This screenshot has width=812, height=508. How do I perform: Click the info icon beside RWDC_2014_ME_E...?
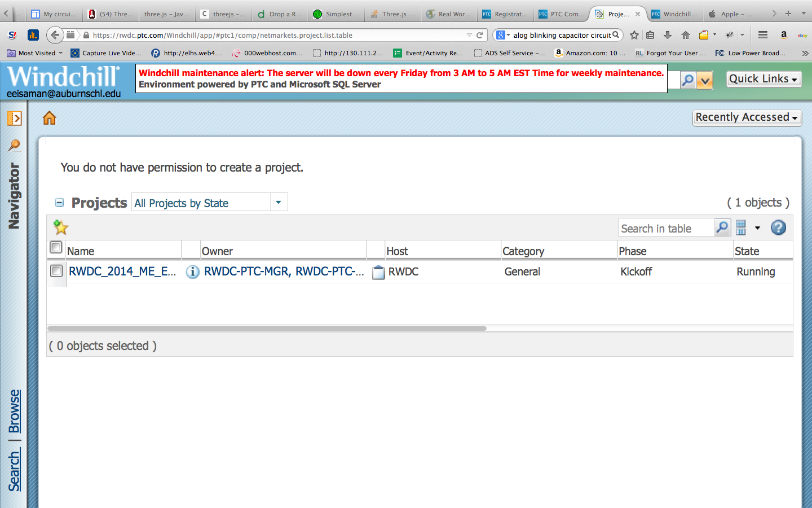[193, 272]
